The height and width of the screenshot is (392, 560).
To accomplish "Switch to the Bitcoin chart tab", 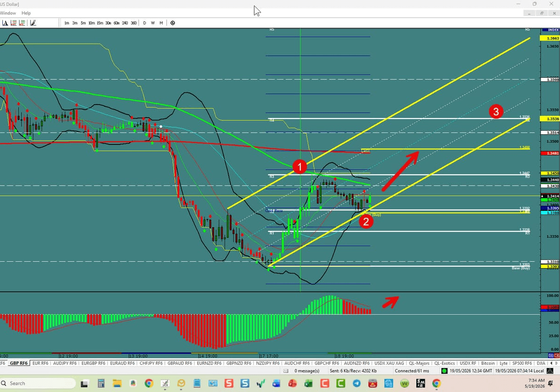I will click(488, 363).
